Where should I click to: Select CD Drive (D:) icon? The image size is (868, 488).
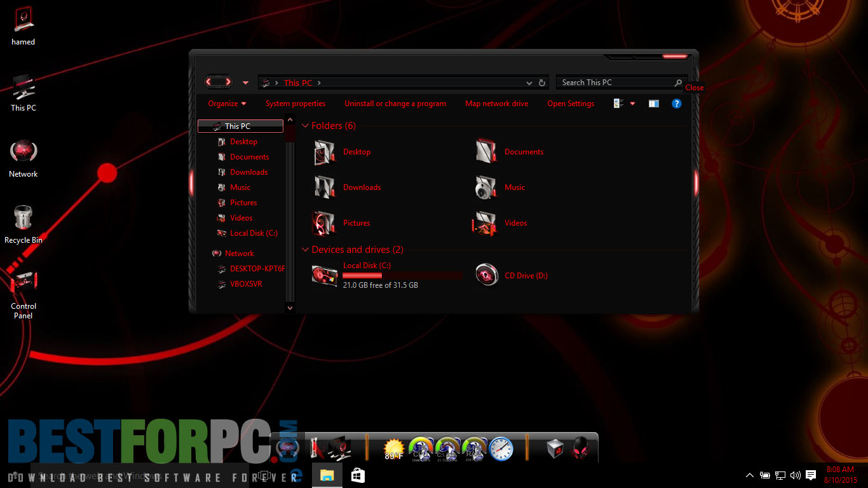(487, 275)
